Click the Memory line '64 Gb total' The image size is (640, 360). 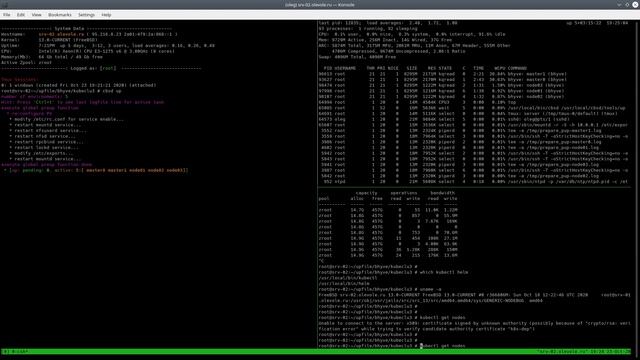tap(52, 57)
